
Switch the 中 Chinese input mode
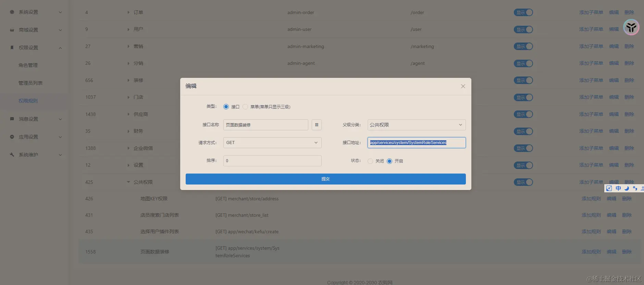tap(618, 188)
